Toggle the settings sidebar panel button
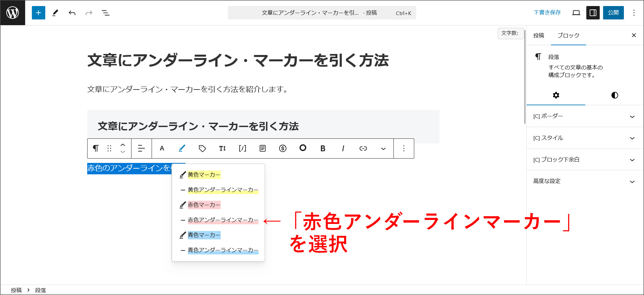 pos(593,13)
